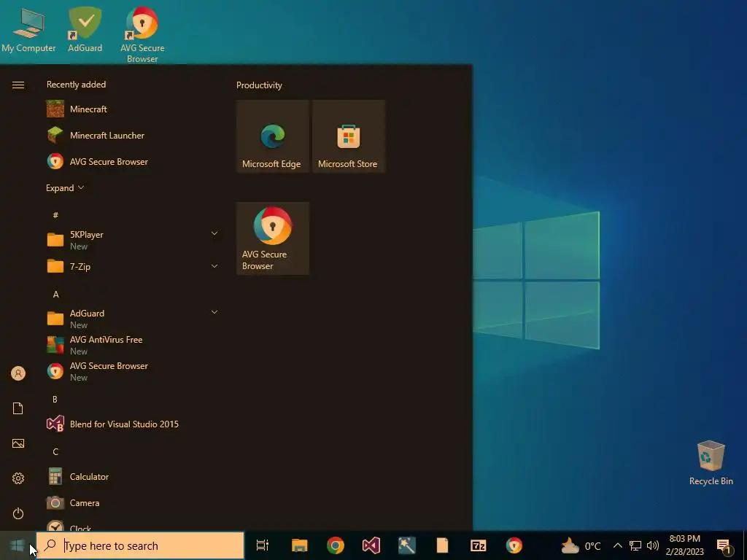Screen dimensions: 747x560
Task: Select the Recycle Bin desktop icon
Action: (x=711, y=463)
